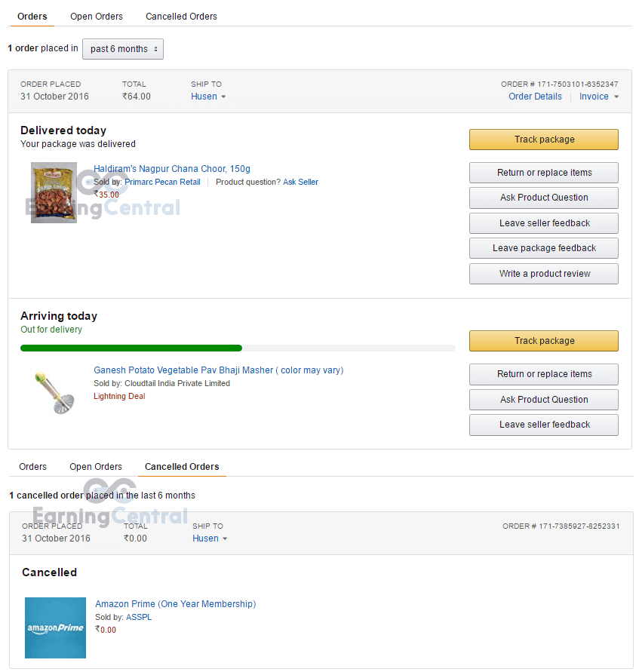Screen dimensions: 636x672
Task: Select the Orders tab in lower section
Action: pos(32,467)
